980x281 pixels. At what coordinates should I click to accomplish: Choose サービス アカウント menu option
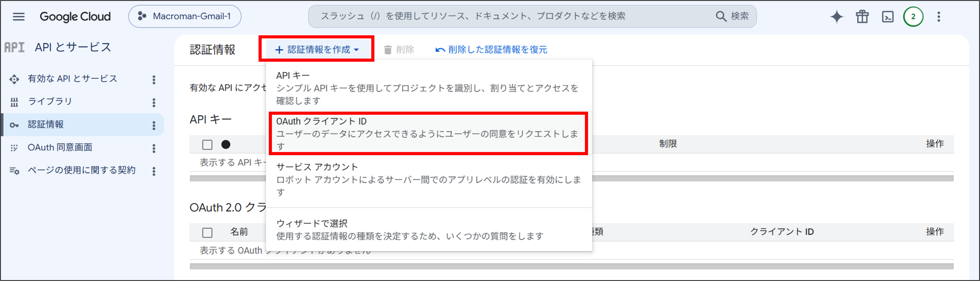tap(428, 179)
